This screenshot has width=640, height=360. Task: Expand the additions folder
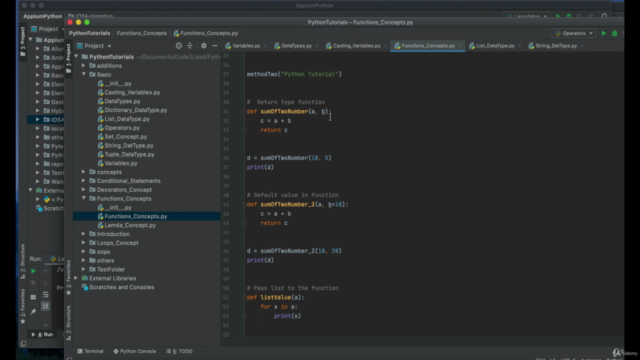pyautogui.click(x=84, y=66)
